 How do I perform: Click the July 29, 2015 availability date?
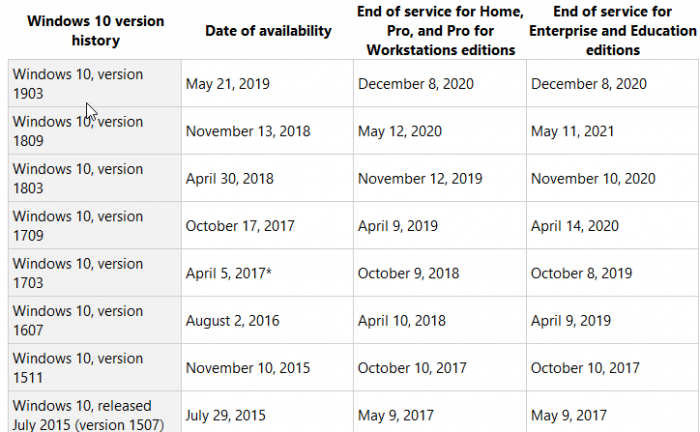224,415
